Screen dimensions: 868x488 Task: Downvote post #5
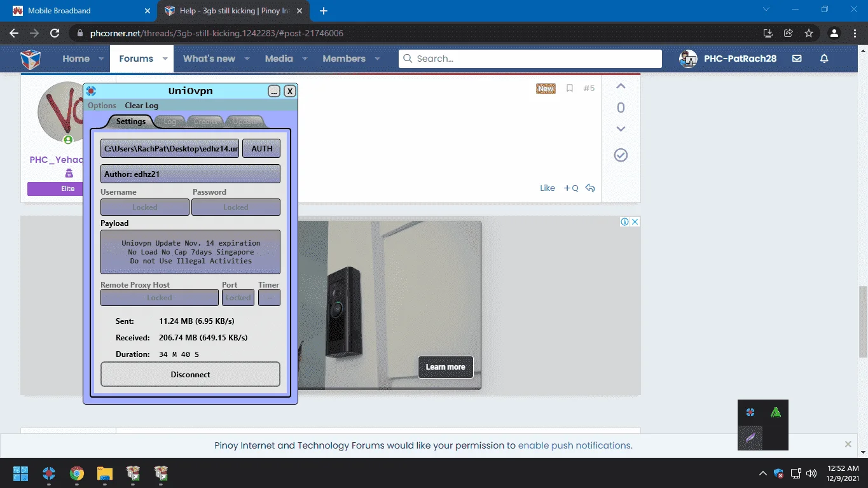tap(621, 129)
